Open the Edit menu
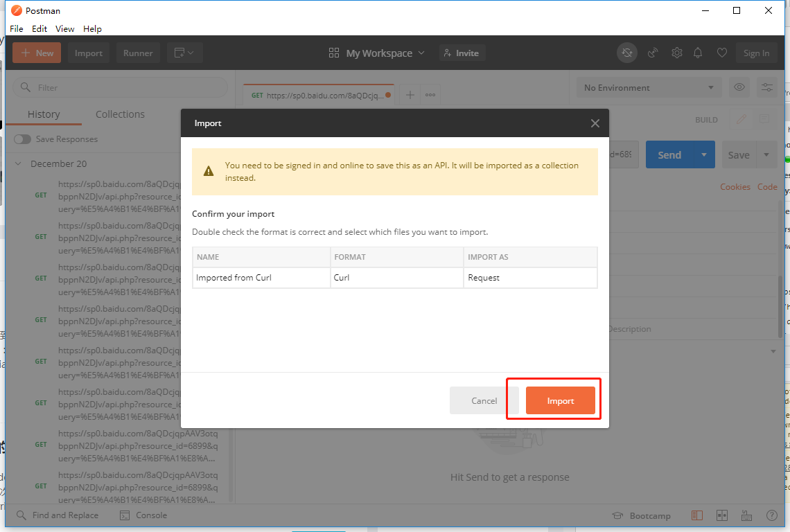 (39, 28)
